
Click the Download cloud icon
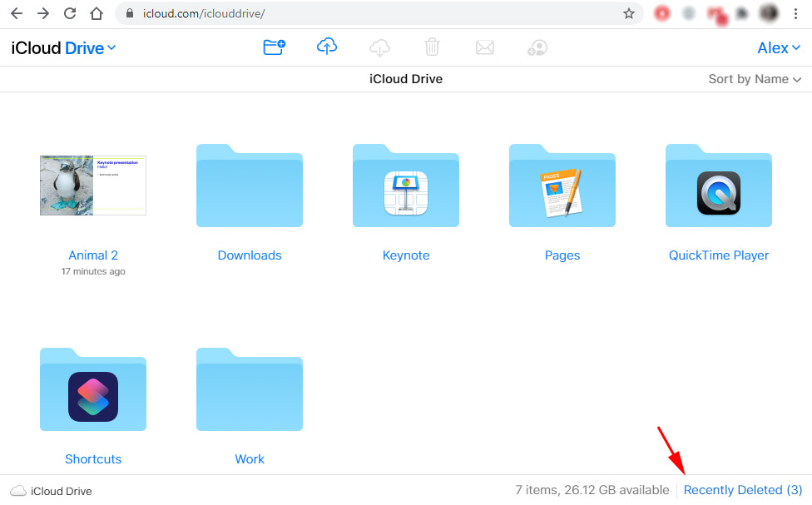(x=379, y=47)
